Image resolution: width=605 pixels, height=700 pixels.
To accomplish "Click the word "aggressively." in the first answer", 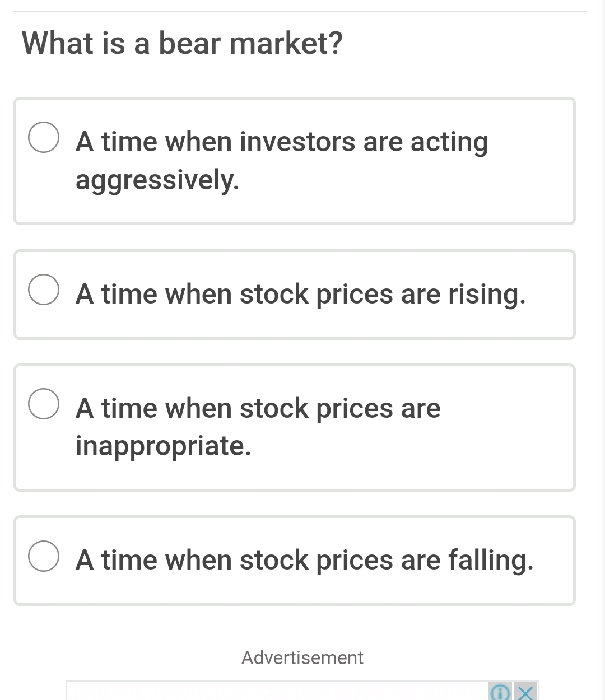I will (157, 180).
